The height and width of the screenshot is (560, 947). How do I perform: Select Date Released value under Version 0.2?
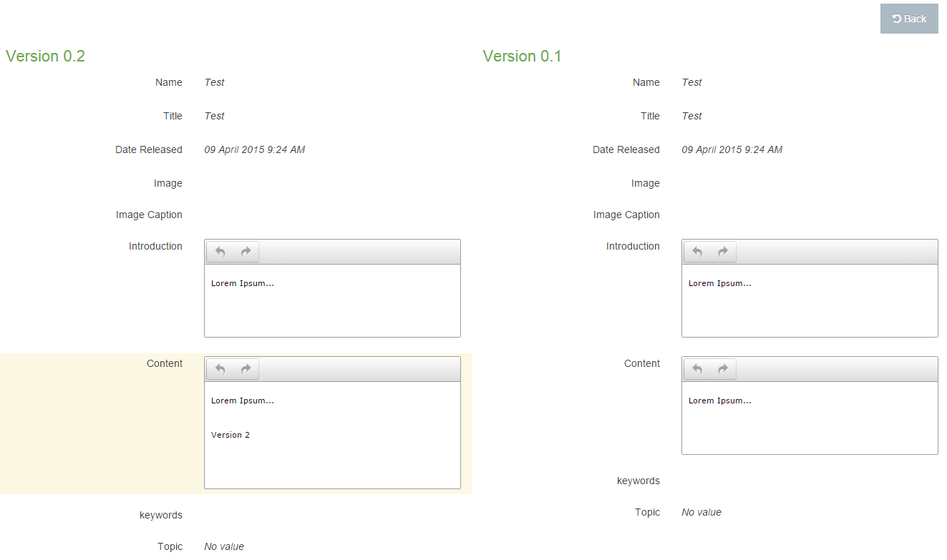coord(254,149)
